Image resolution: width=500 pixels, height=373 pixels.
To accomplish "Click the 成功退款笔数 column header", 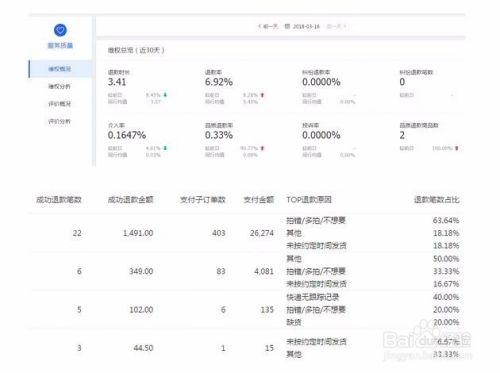I will (59, 200).
